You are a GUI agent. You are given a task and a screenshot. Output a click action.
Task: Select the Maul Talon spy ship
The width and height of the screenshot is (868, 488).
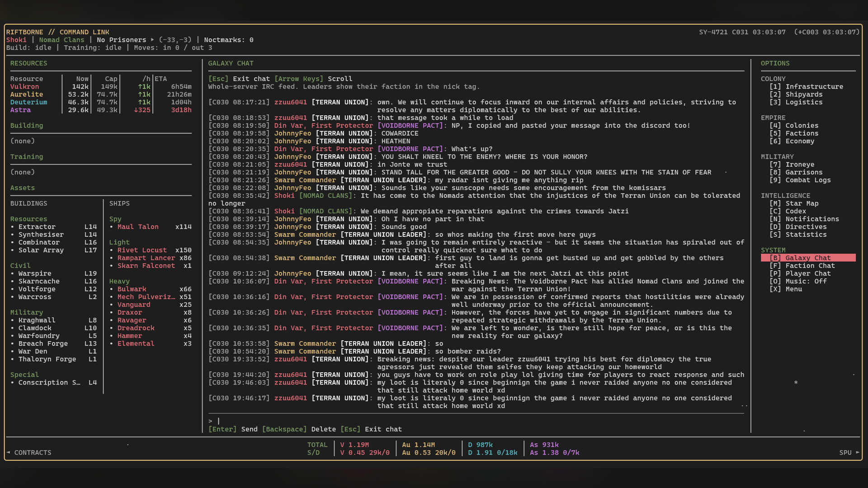click(x=151, y=227)
